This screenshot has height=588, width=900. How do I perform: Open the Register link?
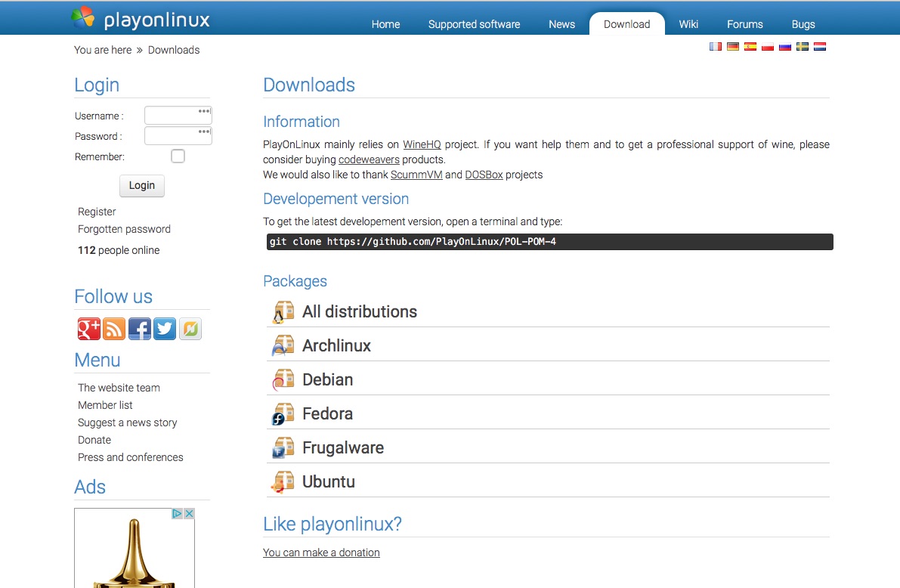pyautogui.click(x=97, y=212)
